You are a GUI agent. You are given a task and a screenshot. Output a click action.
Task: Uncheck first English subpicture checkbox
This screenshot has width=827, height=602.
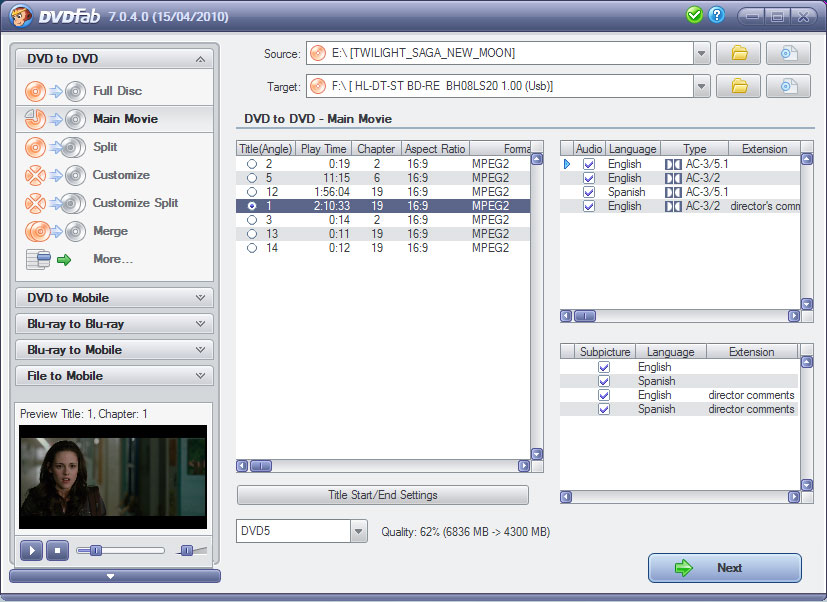pos(604,367)
